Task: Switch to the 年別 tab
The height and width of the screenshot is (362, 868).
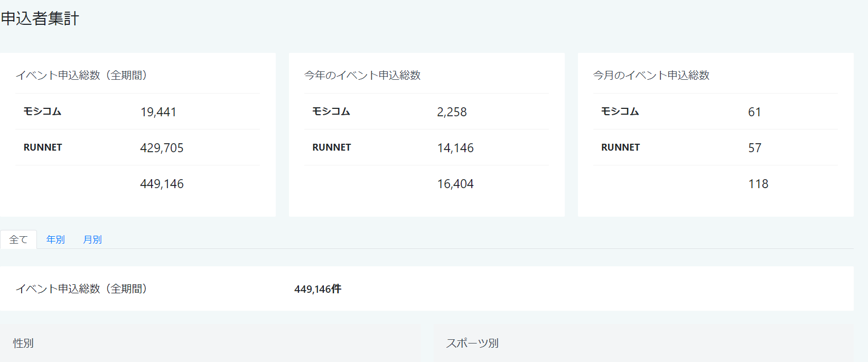Action: coord(55,239)
